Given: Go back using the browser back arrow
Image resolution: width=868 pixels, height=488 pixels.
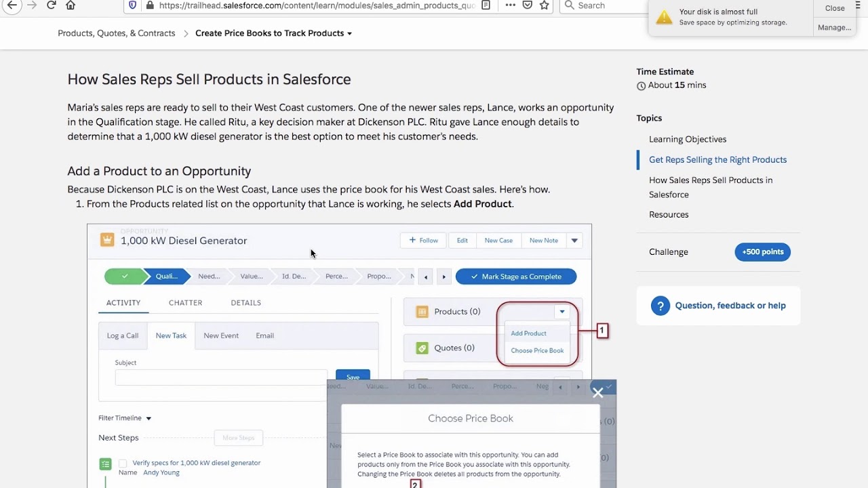Looking at the screenshot, I should [12, 5].
